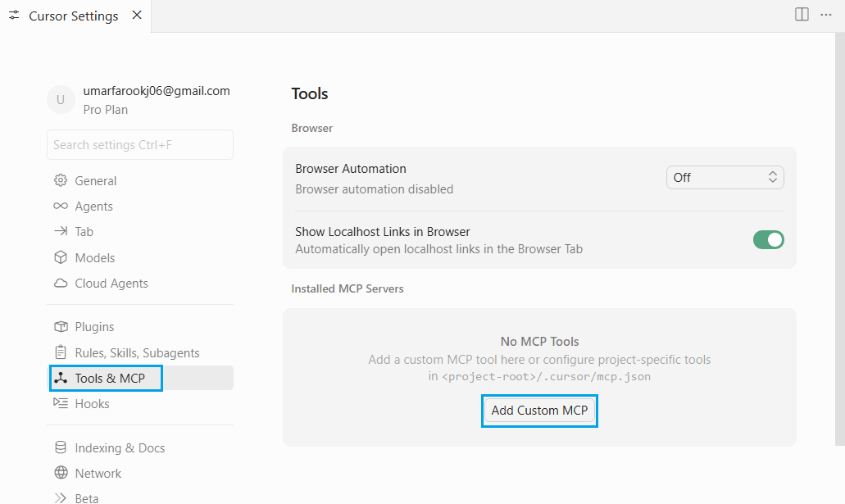Image resolution: width=845 pixels, height=504 pixels.
Task: Click the split editor layout icon
Action: 801,14
